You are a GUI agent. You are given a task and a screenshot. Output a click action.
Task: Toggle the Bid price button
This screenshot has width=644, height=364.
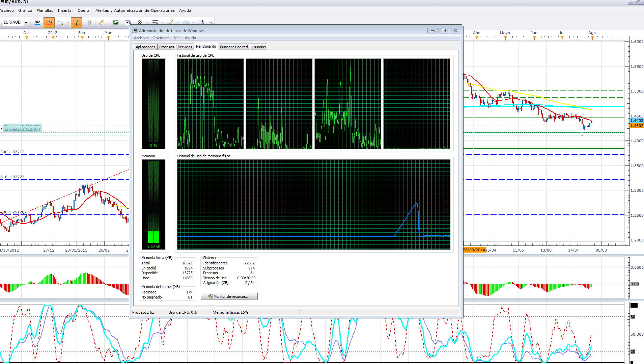(37, 22)
